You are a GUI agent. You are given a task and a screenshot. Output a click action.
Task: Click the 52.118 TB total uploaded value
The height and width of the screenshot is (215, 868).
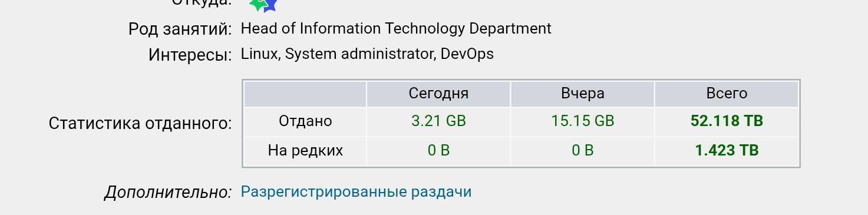tap(727, 121)
